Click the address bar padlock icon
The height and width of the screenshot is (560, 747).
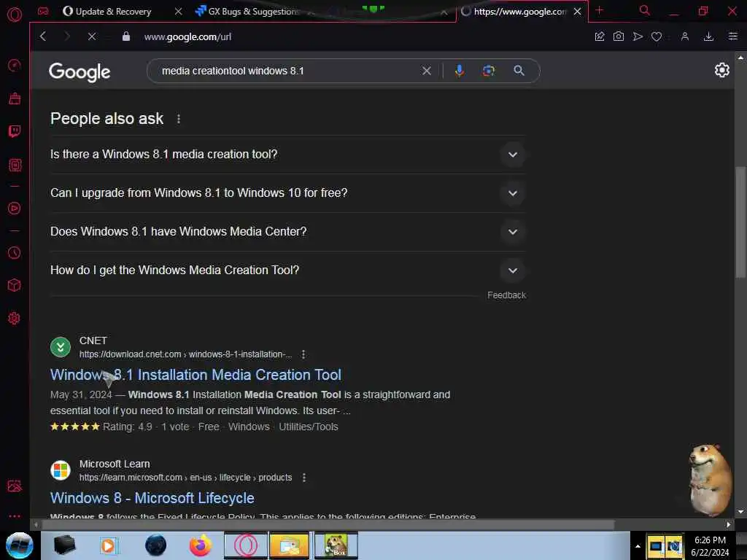click(125, 36)
